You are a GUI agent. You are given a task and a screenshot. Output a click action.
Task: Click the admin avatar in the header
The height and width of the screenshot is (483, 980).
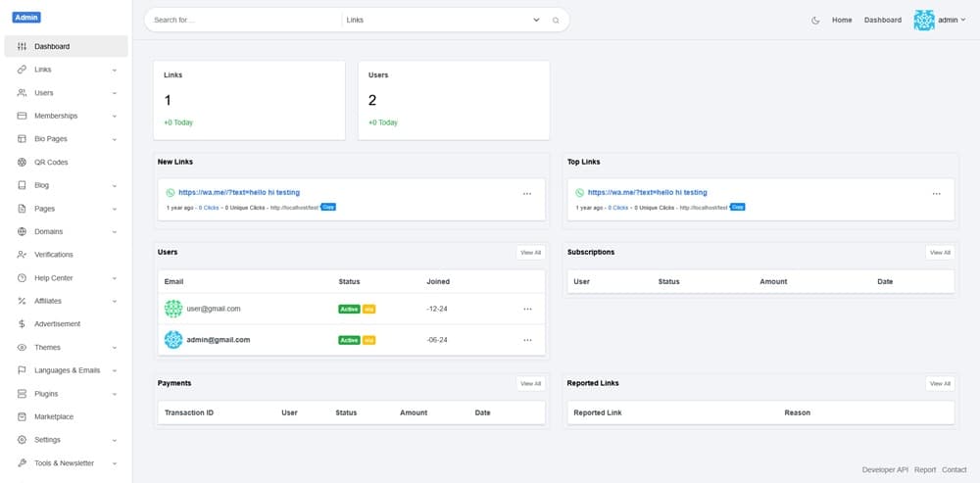click(924, 20)
